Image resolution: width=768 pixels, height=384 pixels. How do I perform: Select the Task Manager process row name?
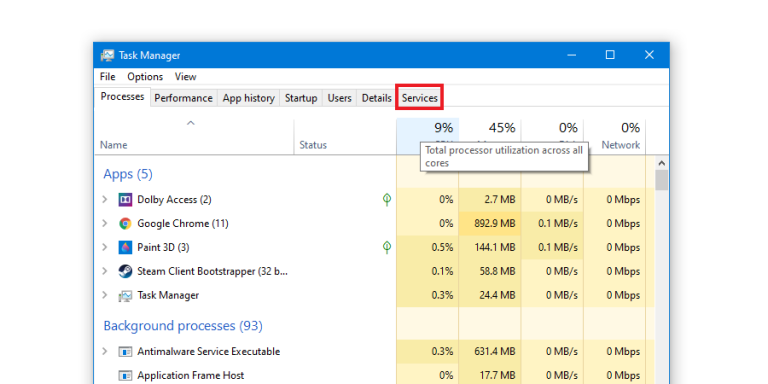(168, 295)
